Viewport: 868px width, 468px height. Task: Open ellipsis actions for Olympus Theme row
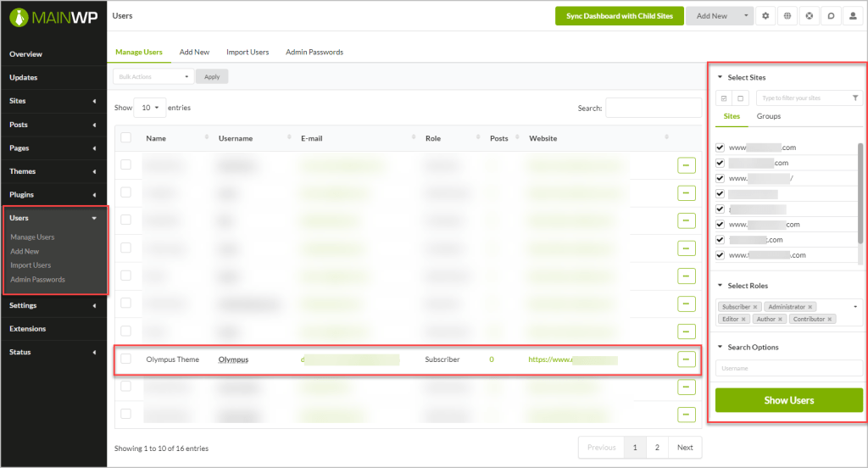point(687,359)
